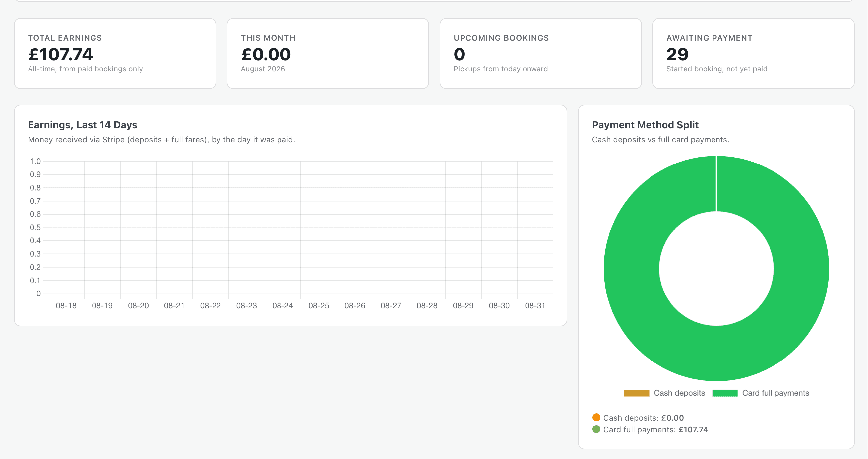Select the Total Earnings £107.74 value
The height and width of the screenshot is (459, 868).
tap(60, 54)
